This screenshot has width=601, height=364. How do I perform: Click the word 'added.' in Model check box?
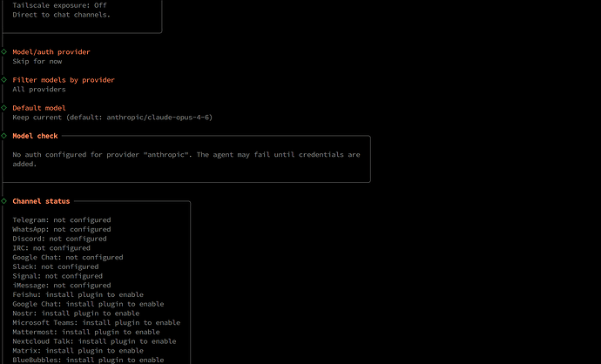click(24, 164)
